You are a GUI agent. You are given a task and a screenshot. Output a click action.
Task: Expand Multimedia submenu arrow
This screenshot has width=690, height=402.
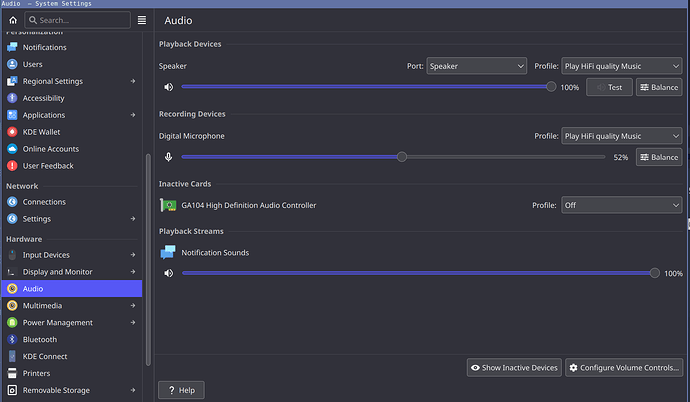click(133, 305)
